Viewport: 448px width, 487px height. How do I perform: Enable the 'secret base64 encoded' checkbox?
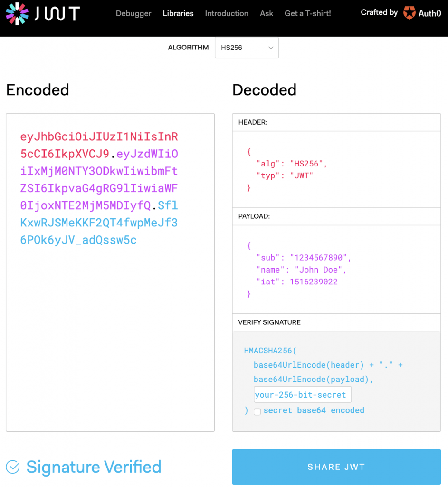pyautogui.click(x=257, y=412)
